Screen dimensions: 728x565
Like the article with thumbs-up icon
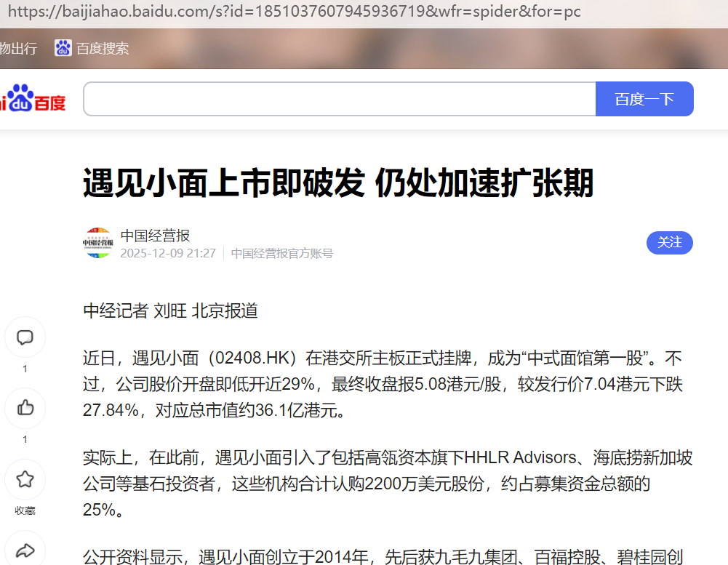[x=25, y=407]
